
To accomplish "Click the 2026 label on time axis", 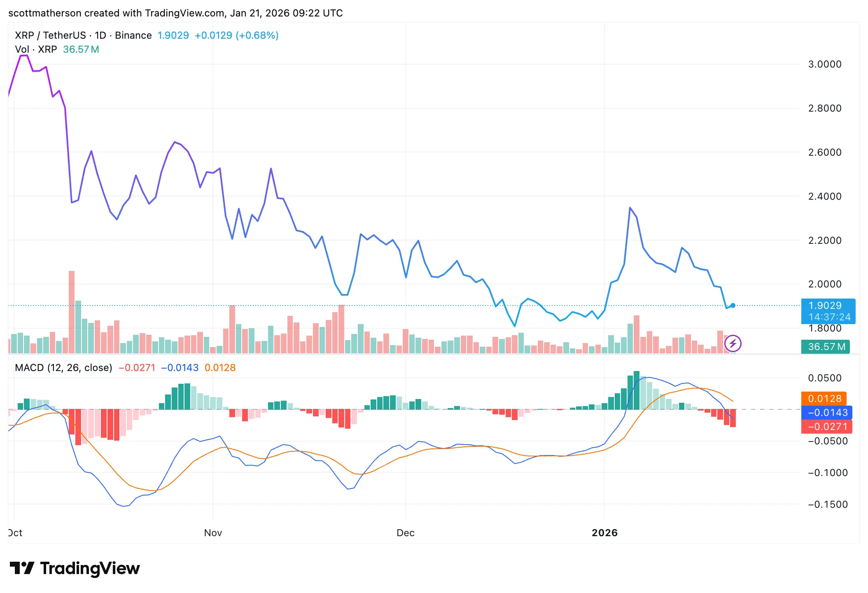I will (x=604, y=533).
